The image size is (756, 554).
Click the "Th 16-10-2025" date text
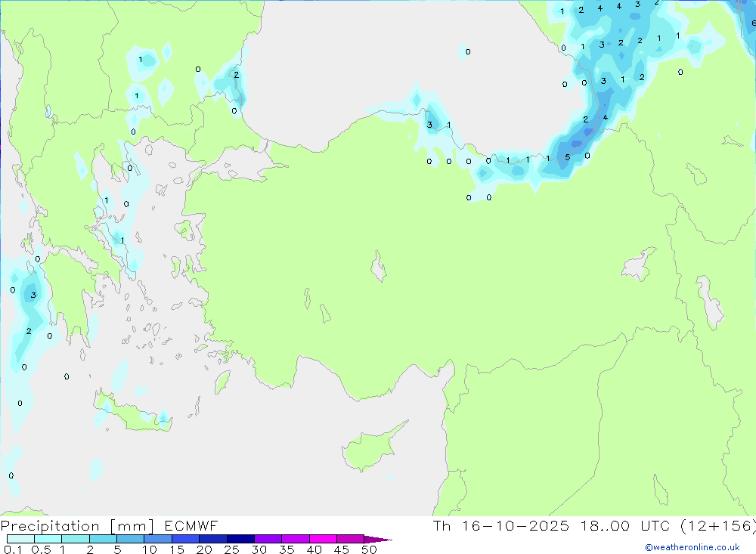pos(500,526)
